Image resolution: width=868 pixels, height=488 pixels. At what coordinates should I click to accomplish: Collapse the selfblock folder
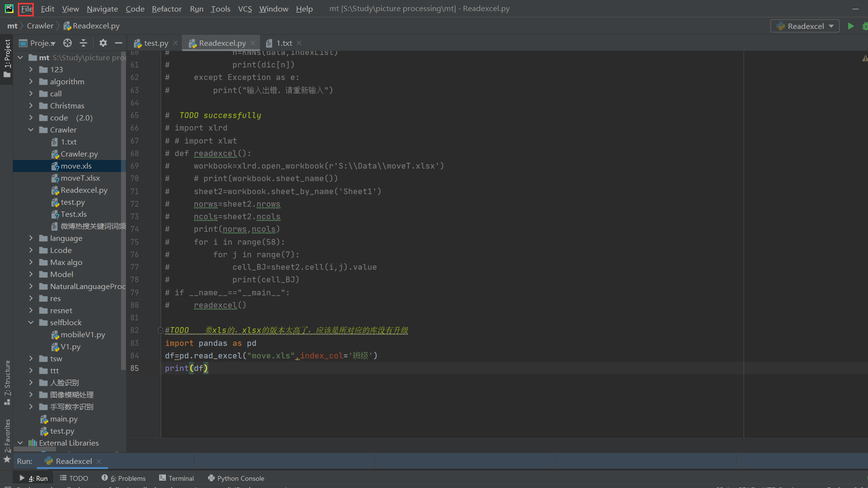point(31,322)
